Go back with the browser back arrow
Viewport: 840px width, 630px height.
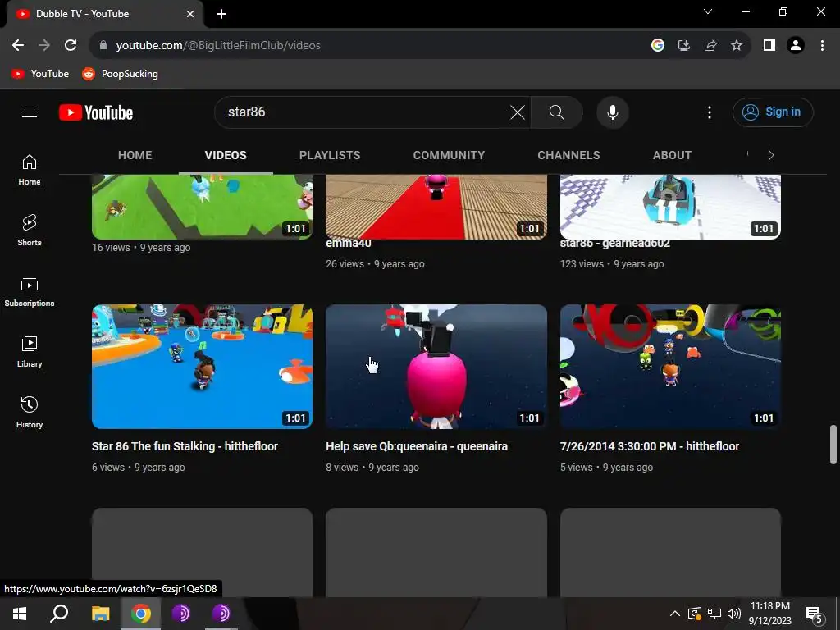click(18, 46)
